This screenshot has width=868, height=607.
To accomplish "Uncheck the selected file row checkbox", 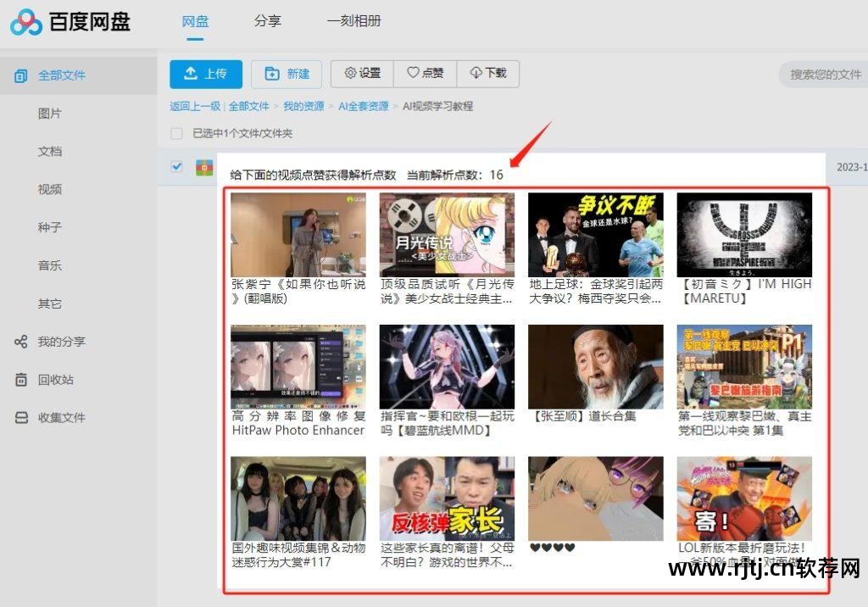I will pos(176,166).
